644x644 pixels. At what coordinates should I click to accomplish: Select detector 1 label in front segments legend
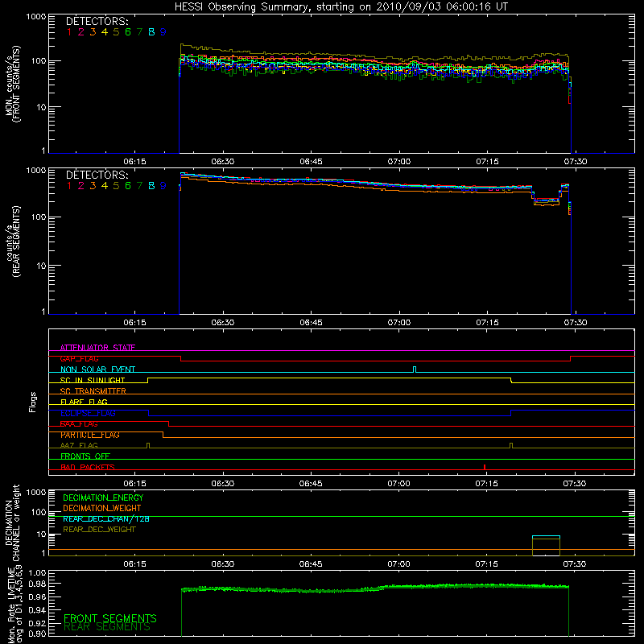click(69, 32)
